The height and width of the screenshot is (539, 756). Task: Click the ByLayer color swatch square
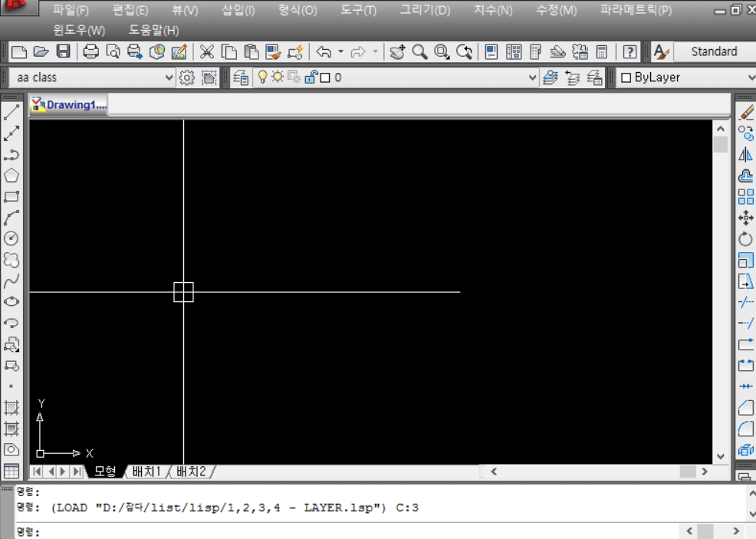click(x=626, y=77)
